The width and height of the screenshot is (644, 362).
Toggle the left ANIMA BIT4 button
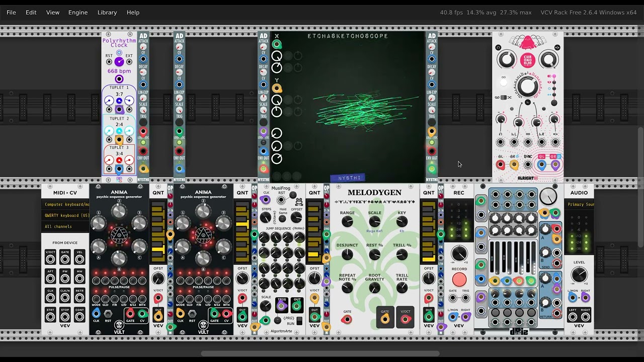coord(142,300)
